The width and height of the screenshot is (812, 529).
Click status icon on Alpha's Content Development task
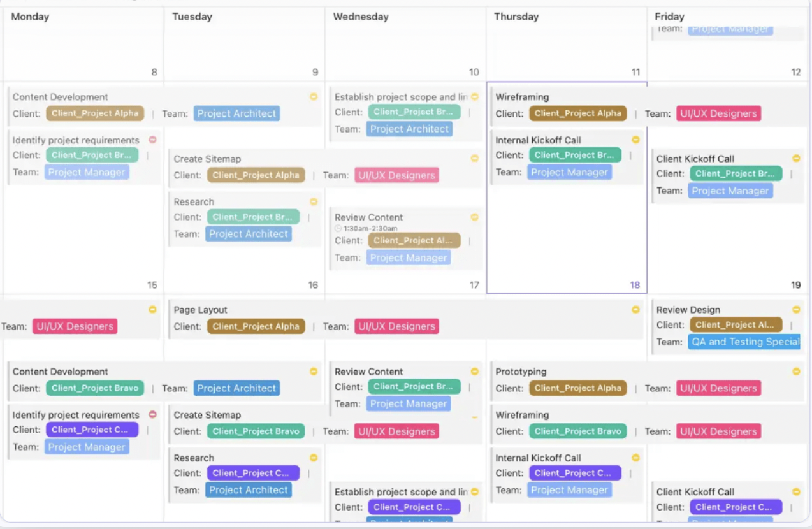coord(314,97)
